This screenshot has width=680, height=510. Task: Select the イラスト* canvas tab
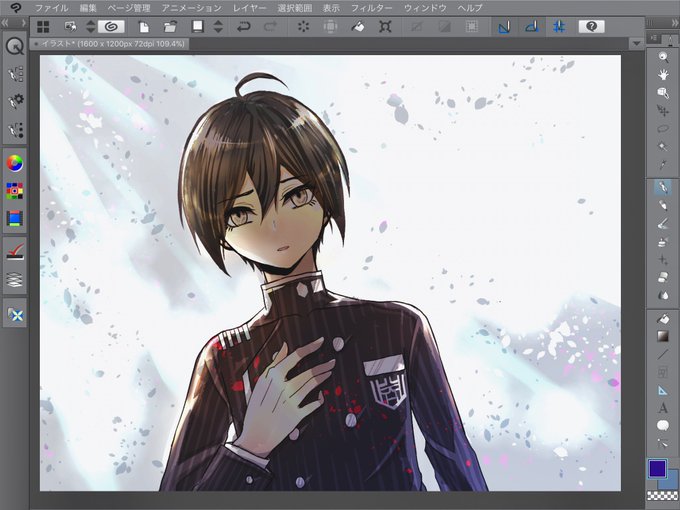tap(109, 44)
